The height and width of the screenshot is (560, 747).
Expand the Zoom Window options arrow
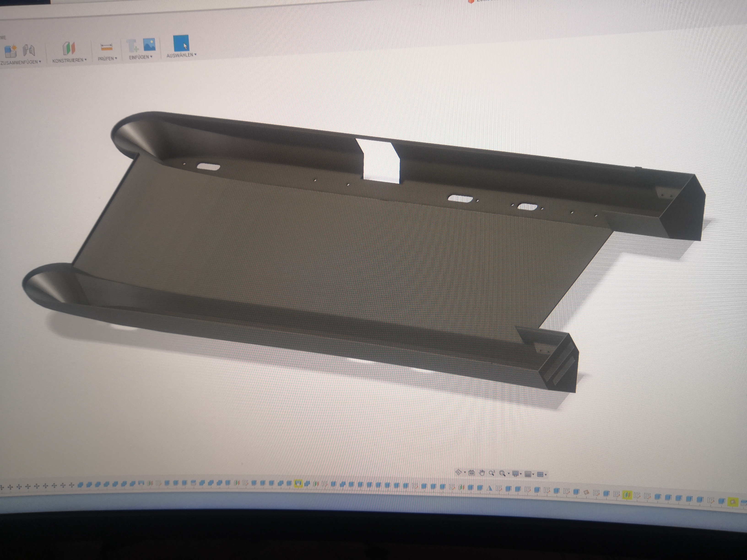pyautogui.click(x=509, y=474)
